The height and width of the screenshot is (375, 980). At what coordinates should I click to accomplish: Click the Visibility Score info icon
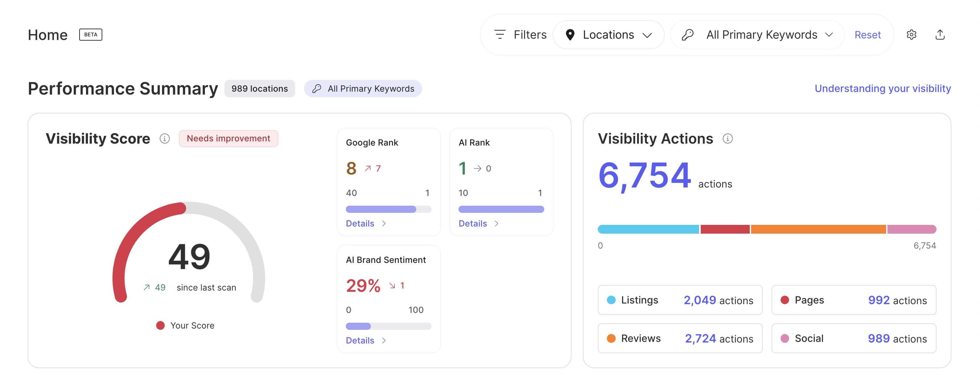click(164, 138)
